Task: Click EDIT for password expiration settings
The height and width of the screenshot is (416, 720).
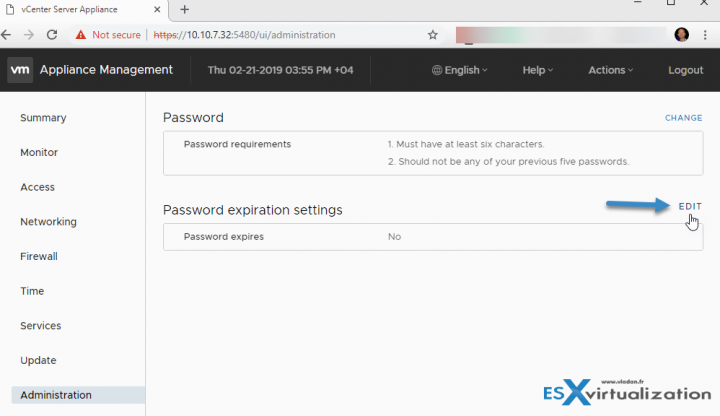Action: click(x=690, y=207)
